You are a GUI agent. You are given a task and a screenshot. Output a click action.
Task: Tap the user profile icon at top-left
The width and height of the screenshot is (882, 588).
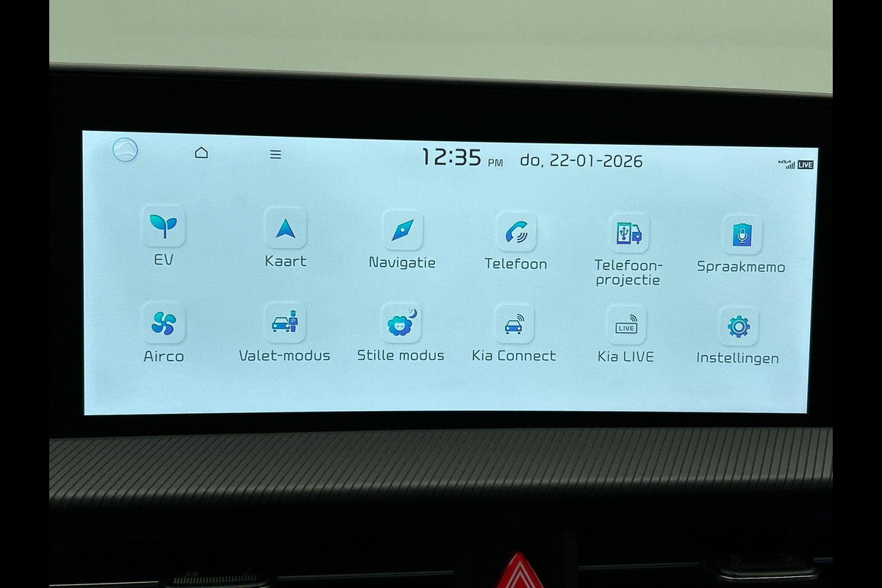tap(125, 150)
